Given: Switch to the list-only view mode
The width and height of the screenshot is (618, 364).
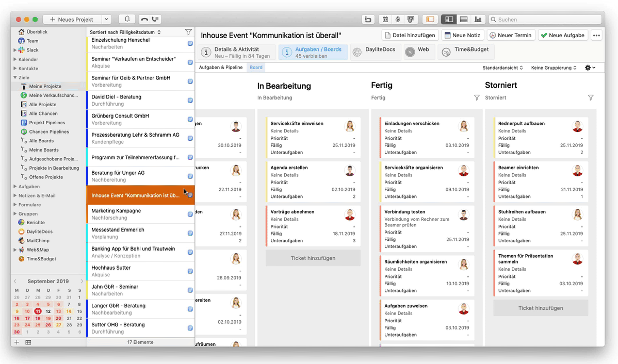Looking at the screenshot, I should 463,19.
